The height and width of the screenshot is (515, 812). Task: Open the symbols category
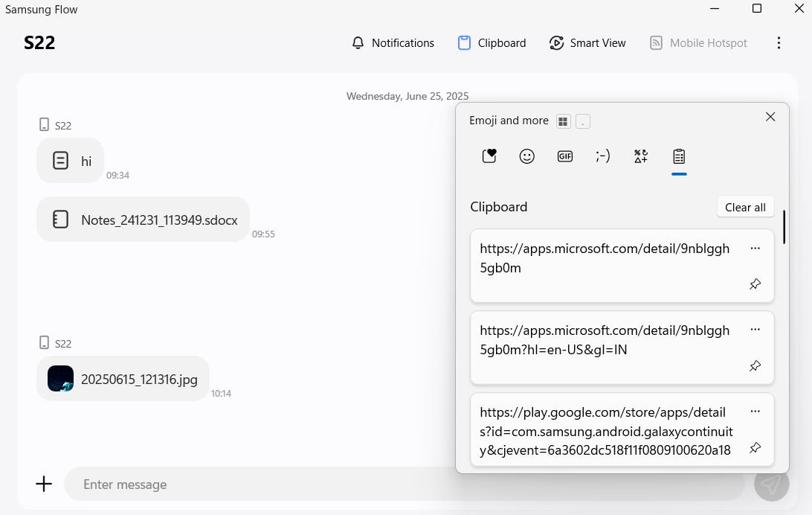tap(640, 156)
